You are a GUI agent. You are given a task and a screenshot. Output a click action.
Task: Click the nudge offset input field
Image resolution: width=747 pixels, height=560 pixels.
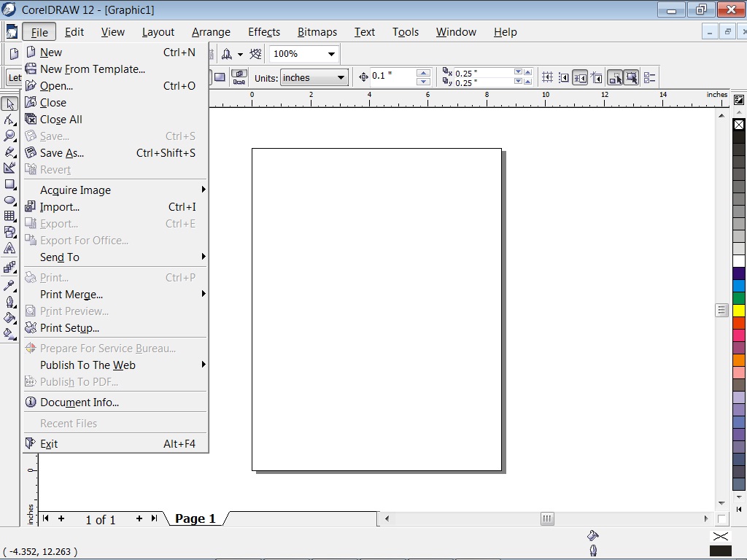393,76
